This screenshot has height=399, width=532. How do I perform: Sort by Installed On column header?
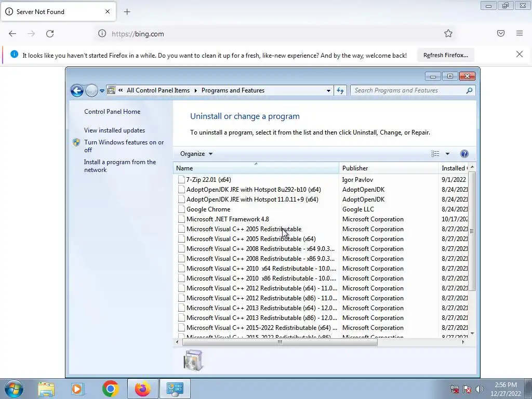click(454, 168)
